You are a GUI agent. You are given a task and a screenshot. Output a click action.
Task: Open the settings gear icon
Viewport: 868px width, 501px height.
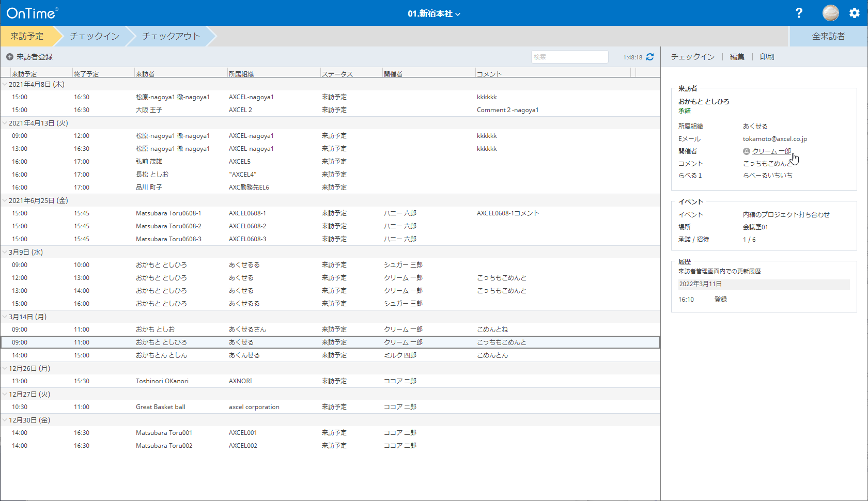[x=855, y=13]
